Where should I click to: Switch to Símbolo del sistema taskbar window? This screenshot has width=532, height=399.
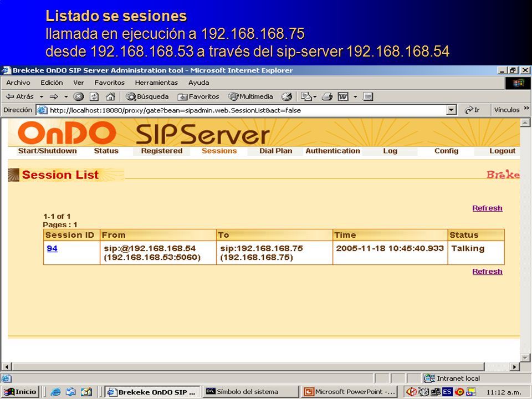pos(249,392)
